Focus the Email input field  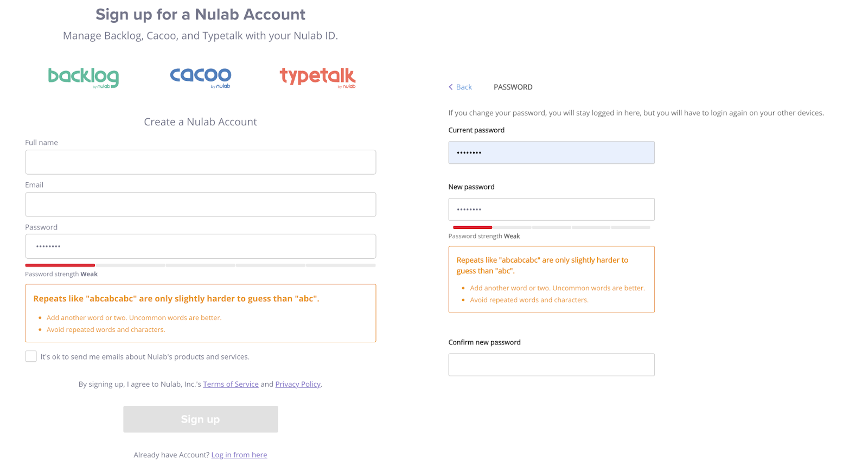[x=201, y=205]
